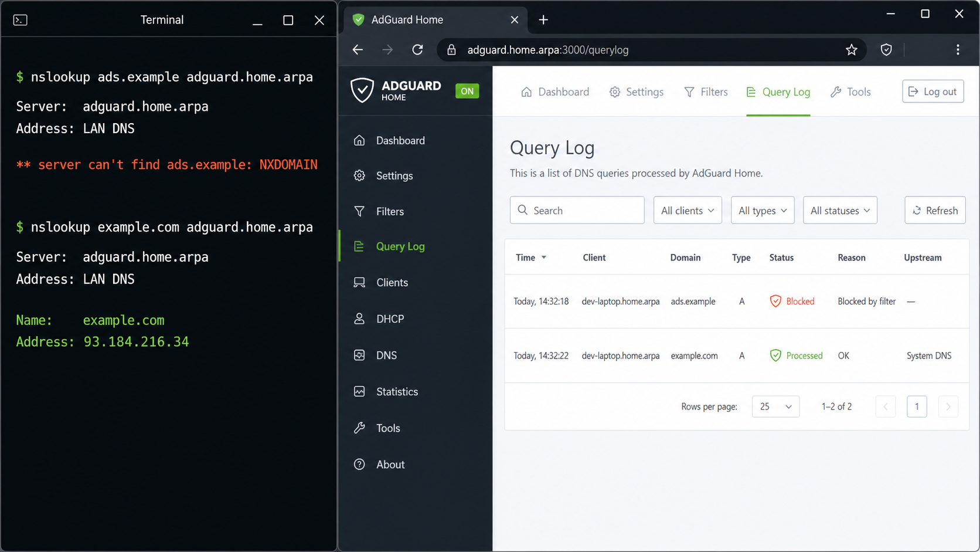Viewport: 980px width, 552px height.
Task: Switch to the Settings tab in top navigation
Action: coord(637,92)
